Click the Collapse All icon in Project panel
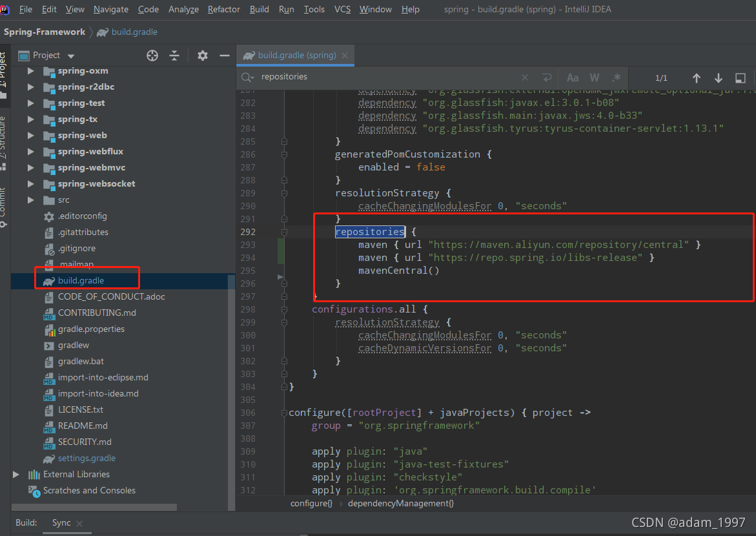Screen dimensions: 756x536 (x=174, y=56)
